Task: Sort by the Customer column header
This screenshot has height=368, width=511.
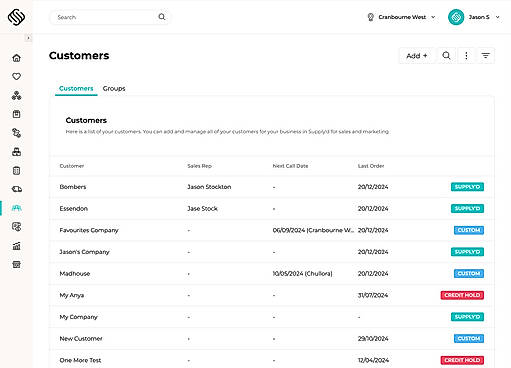Action: pos(72,166)
